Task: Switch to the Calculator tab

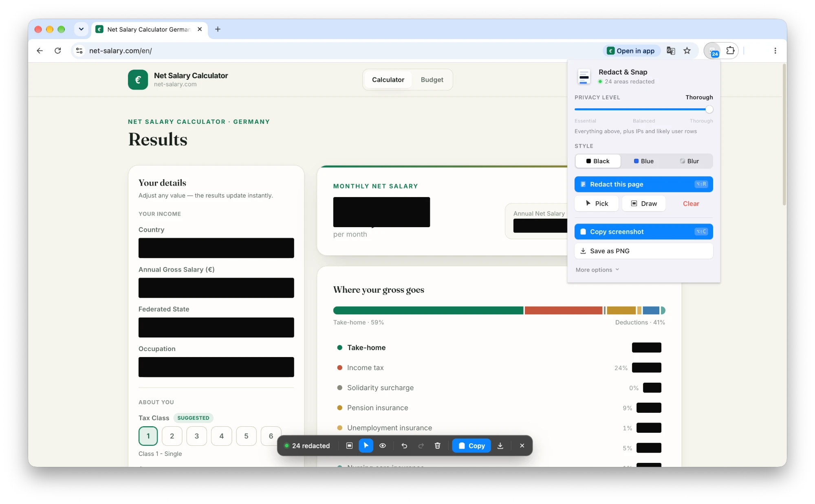Action: pos(388,80)
